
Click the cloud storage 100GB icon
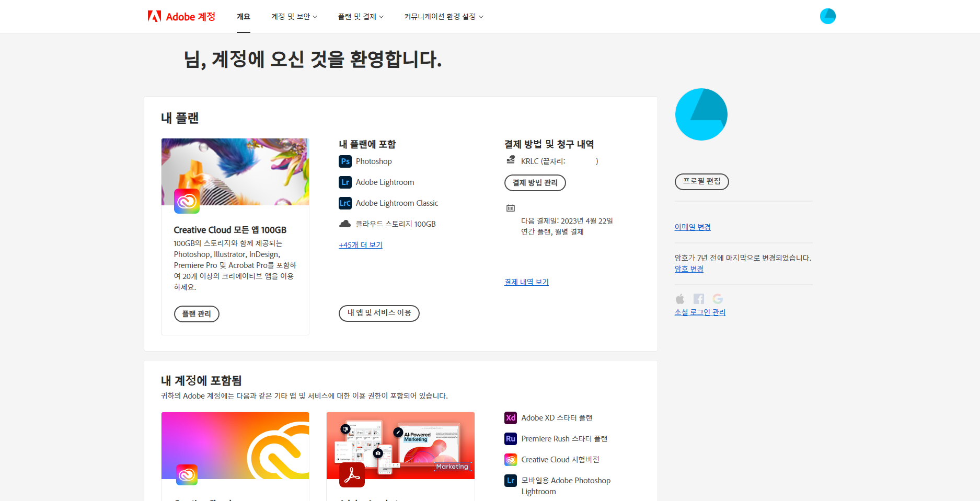point(345,224)
